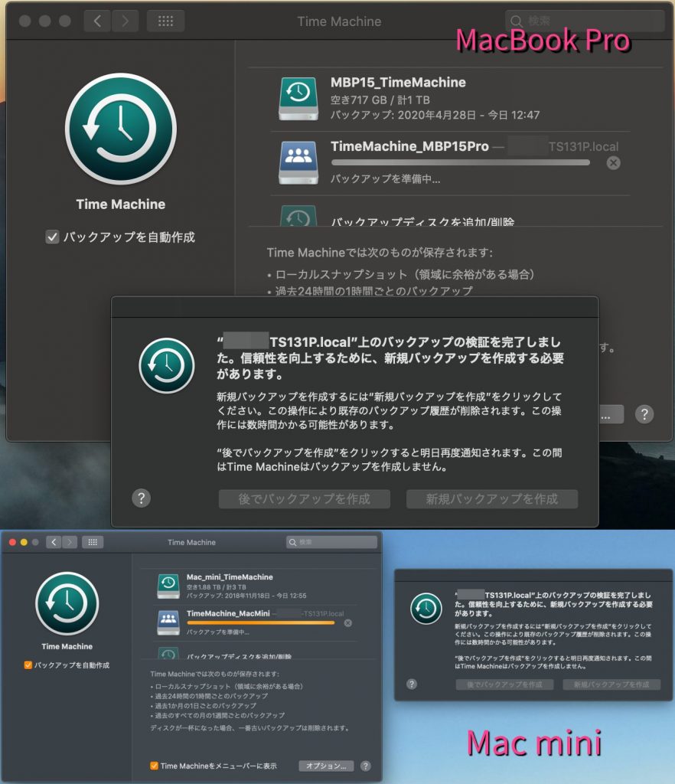Screen dimensions: 675x784
Task: Cancel TimeMachine_MBP15Pro backup preparation
Action: (614, 162)
